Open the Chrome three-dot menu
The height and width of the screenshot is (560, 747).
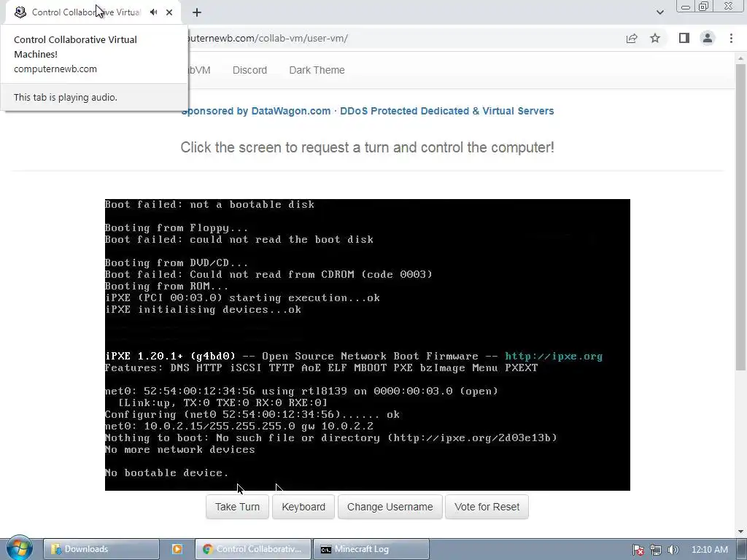tap(731, 38)
